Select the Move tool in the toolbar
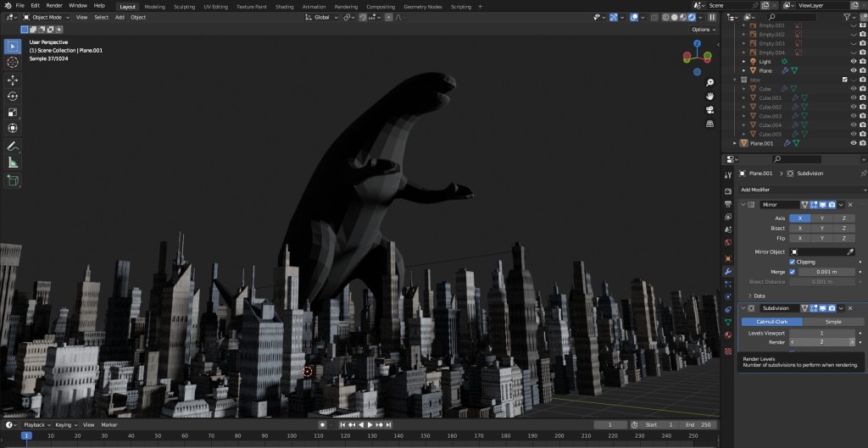Image resolution: width=868 pixels, height=448 pixels. [x=13, y=80]
